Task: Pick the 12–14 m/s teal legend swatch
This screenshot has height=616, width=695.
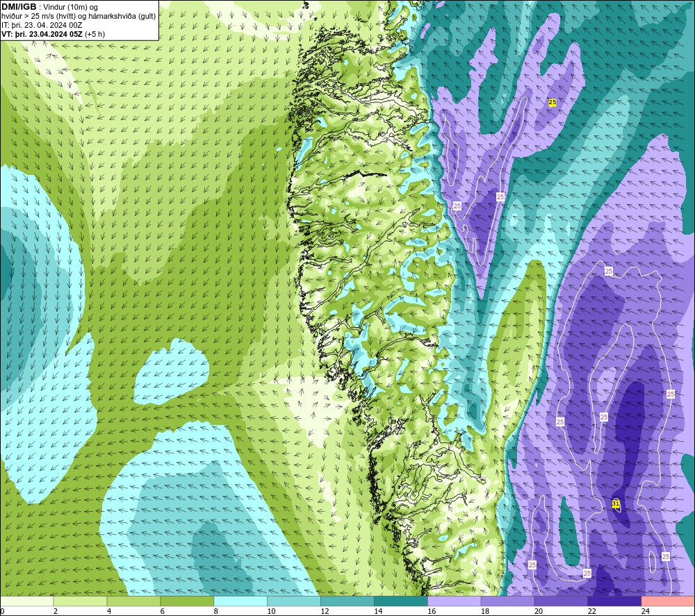Action: click(347, 601)
